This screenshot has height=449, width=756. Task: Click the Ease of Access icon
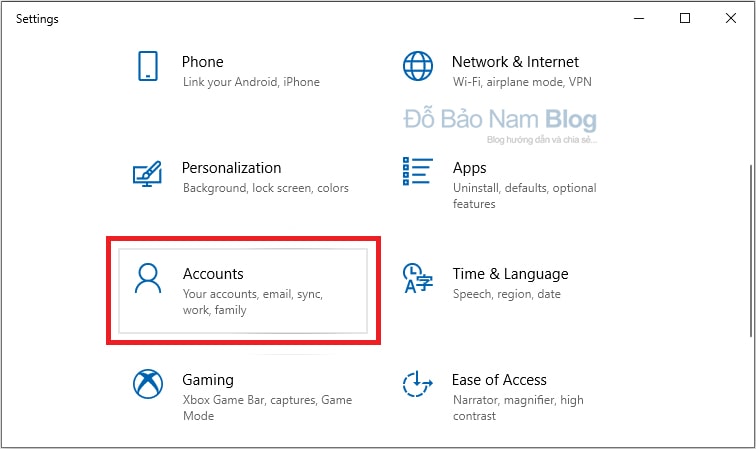418,384
